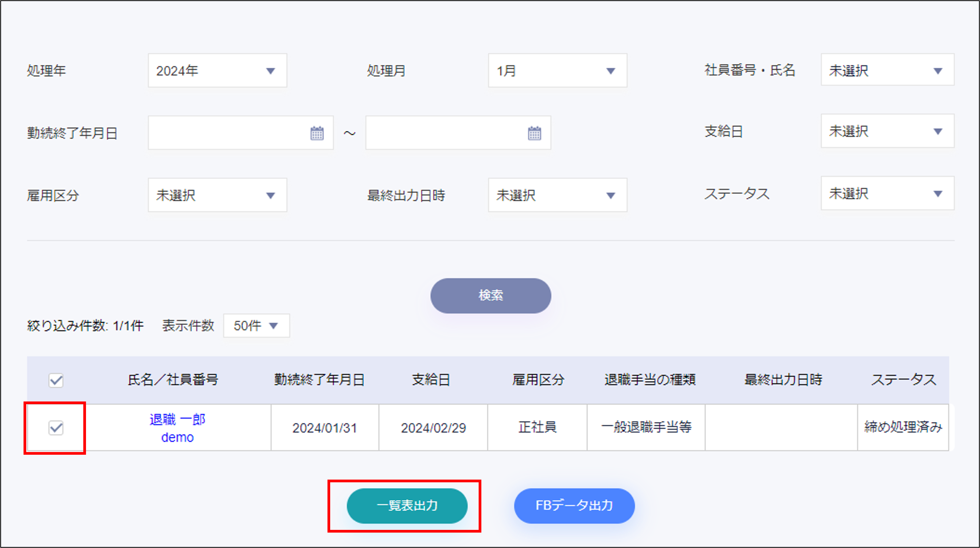Toggle the highlighted row selection checkbox
The height and width of the screenshot is (548, 980).
point(55,428)
